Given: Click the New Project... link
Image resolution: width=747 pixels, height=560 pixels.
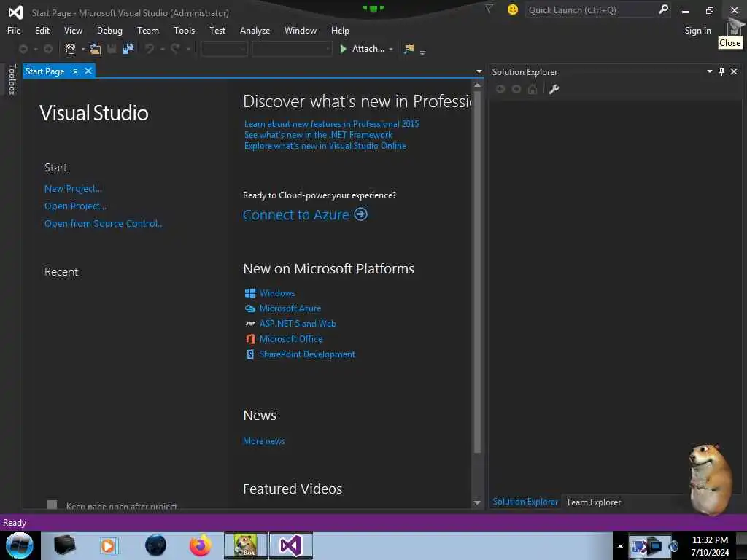Looking at the screenshot, I should [x=73, y=189].
